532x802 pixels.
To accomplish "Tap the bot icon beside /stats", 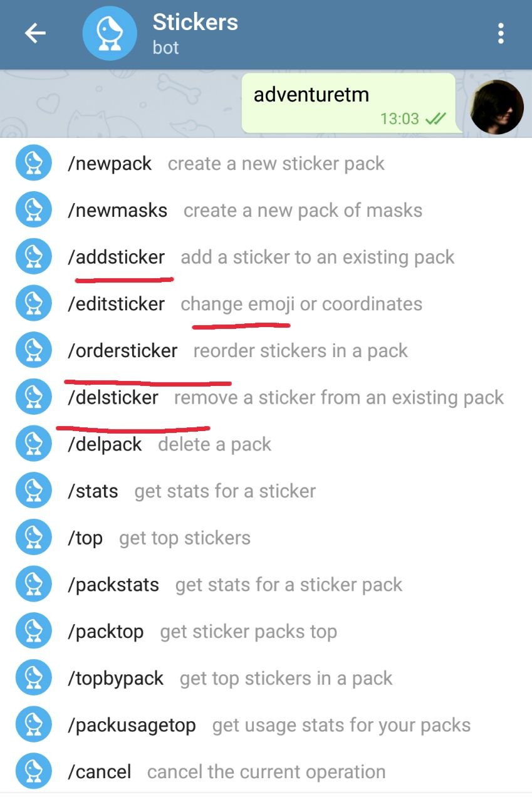I will point(33,491).
